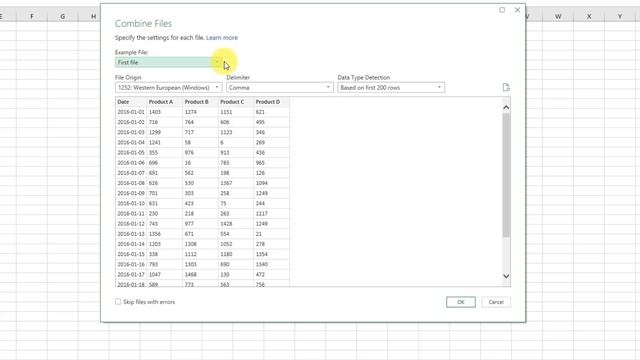Click the preview vertical scrollbar thumb

(506, 175)
